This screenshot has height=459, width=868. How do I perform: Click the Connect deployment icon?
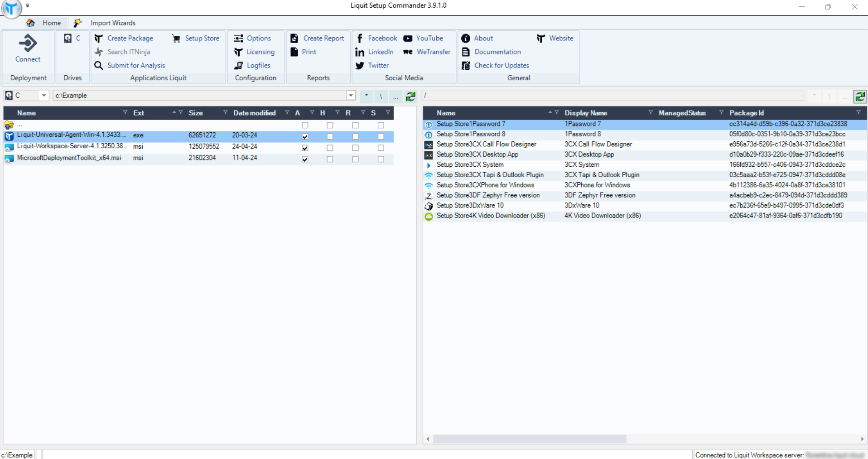pos(28,43)
